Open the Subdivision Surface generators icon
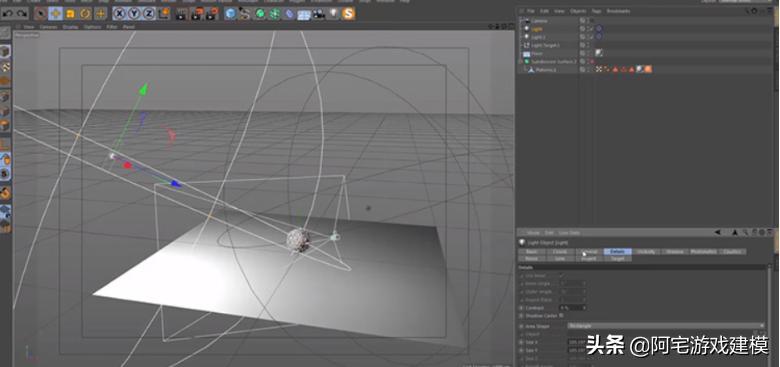The height and width of the screenshot is (367, 780). point(260,13)
